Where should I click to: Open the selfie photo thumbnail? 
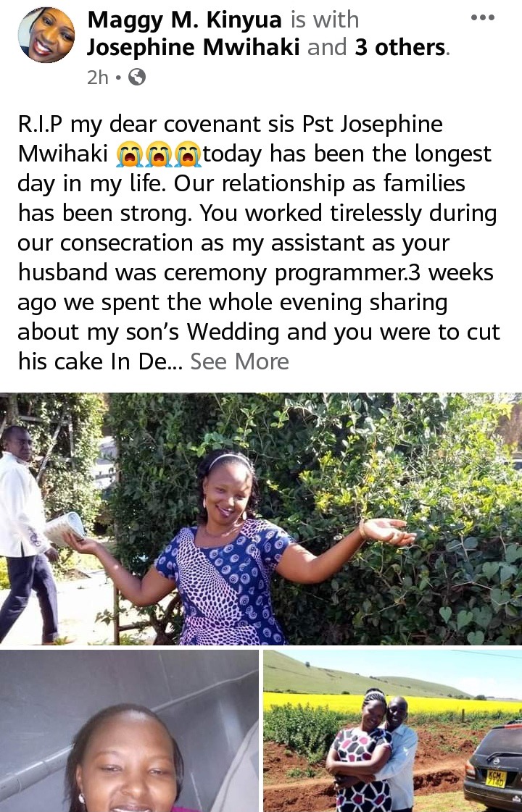(x=129, y=731)
